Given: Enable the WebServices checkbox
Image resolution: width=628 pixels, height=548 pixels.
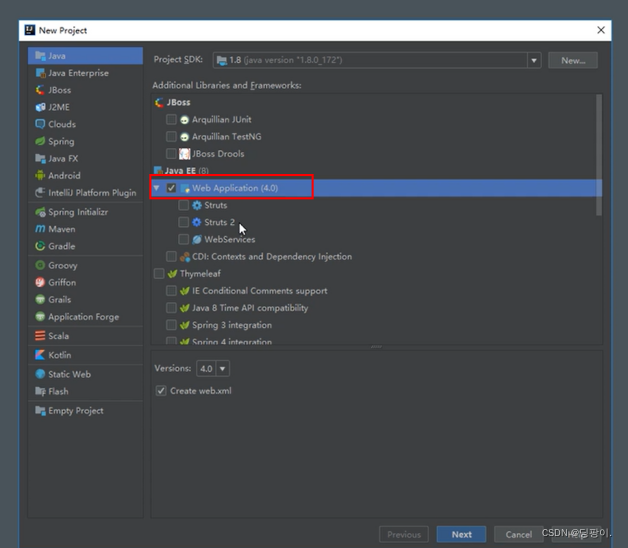Looking at the screenshot, I should click(x=184, y=240).
